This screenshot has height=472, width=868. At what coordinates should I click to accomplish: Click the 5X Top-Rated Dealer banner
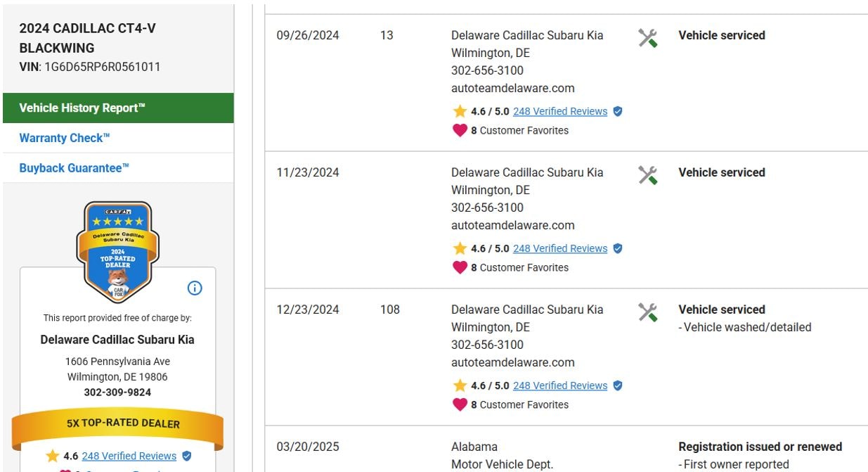(x=117, y=424)
